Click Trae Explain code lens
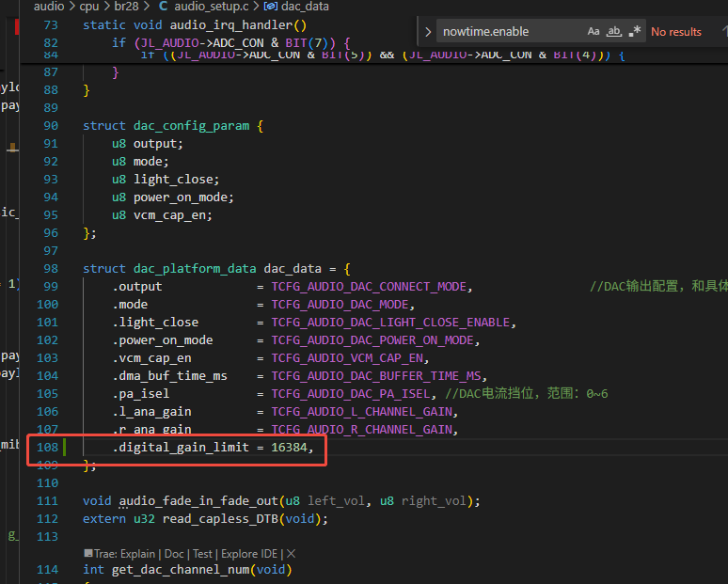 point(124,554)
